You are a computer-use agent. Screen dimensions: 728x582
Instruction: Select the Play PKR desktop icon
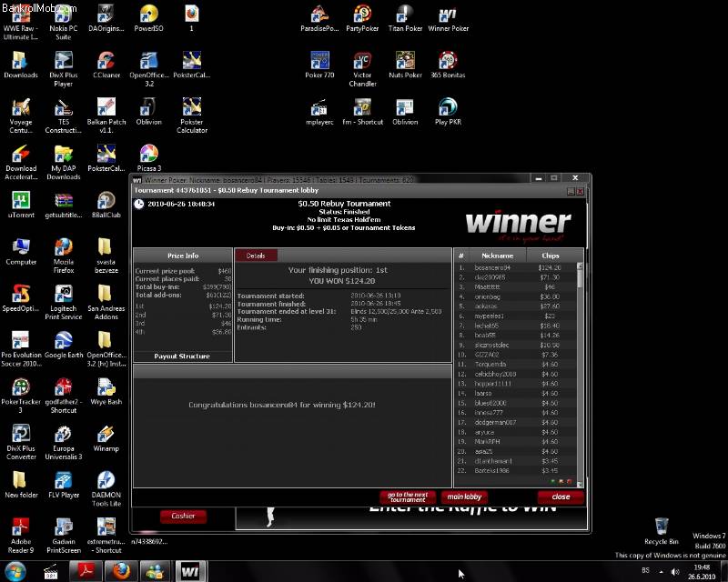pos(448,113)
